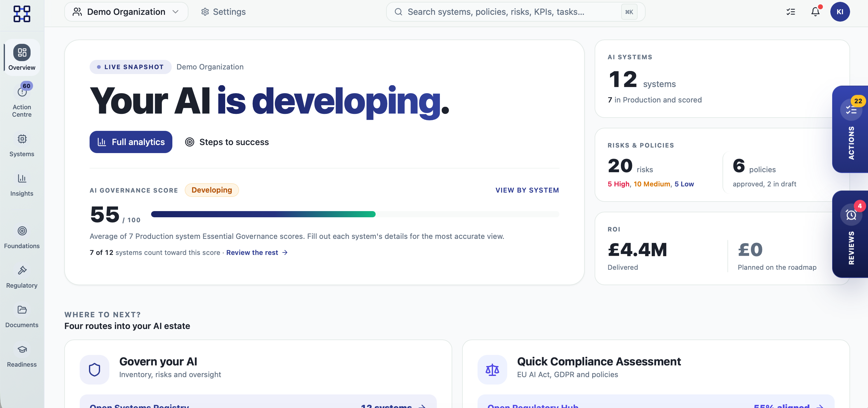
Task: Click the 22 actions count badge
Action: (x=858, y=101)
